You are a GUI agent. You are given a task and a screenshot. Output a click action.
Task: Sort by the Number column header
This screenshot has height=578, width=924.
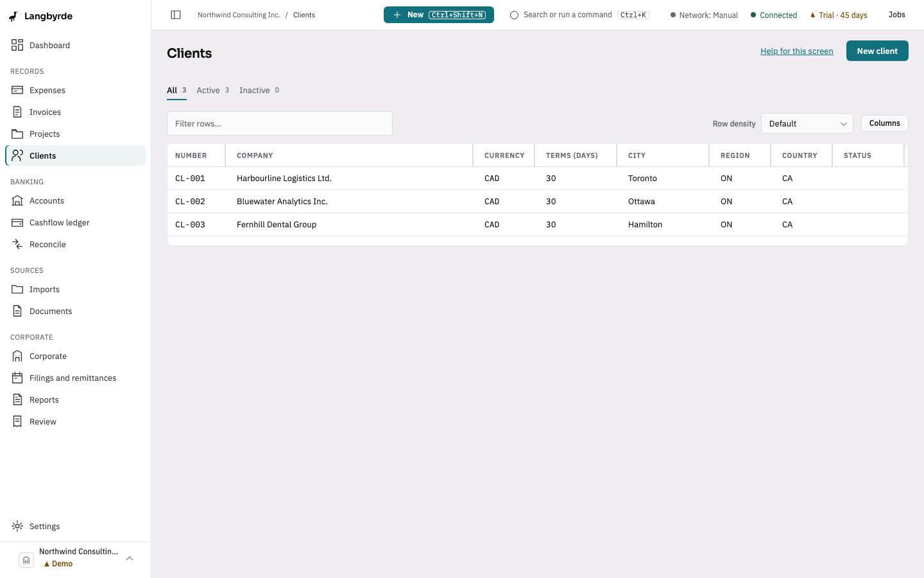tap(196, 155)
